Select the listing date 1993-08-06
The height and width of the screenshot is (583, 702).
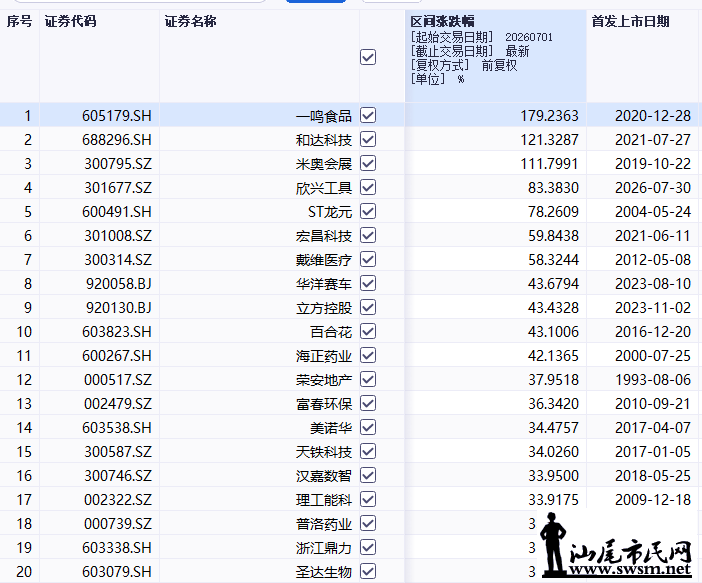coord(653,380)
